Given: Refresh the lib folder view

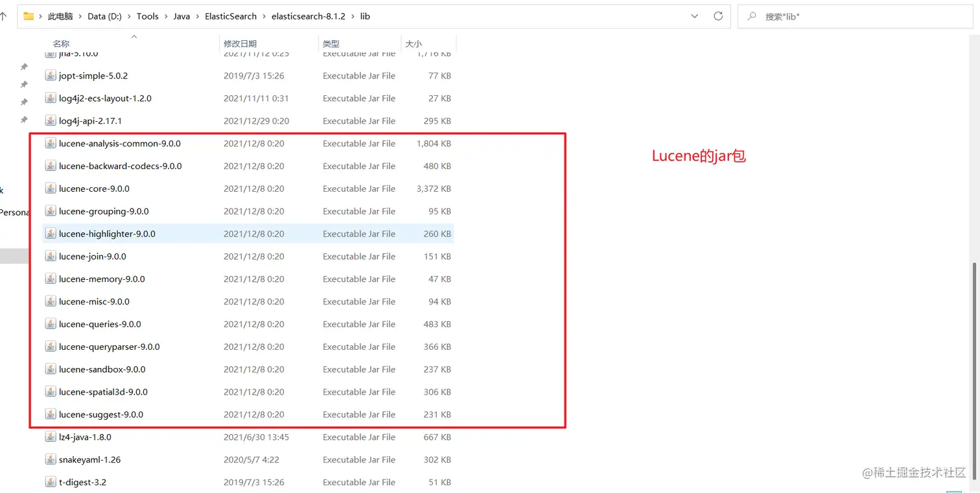Looking at the screenshot, I should click(717, 16).
